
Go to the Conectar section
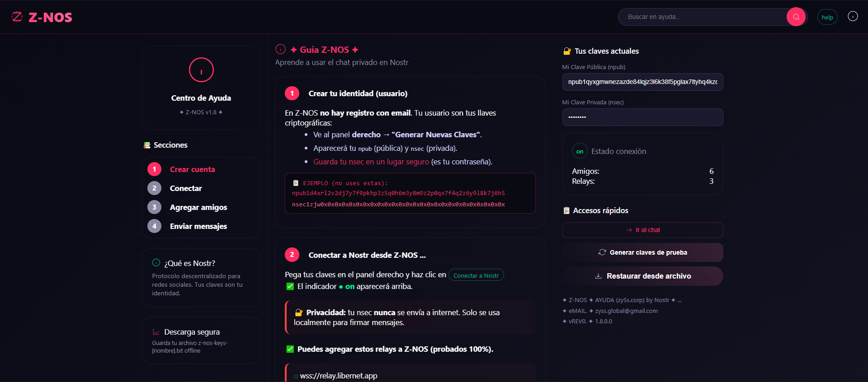click(x=186, y=188)
